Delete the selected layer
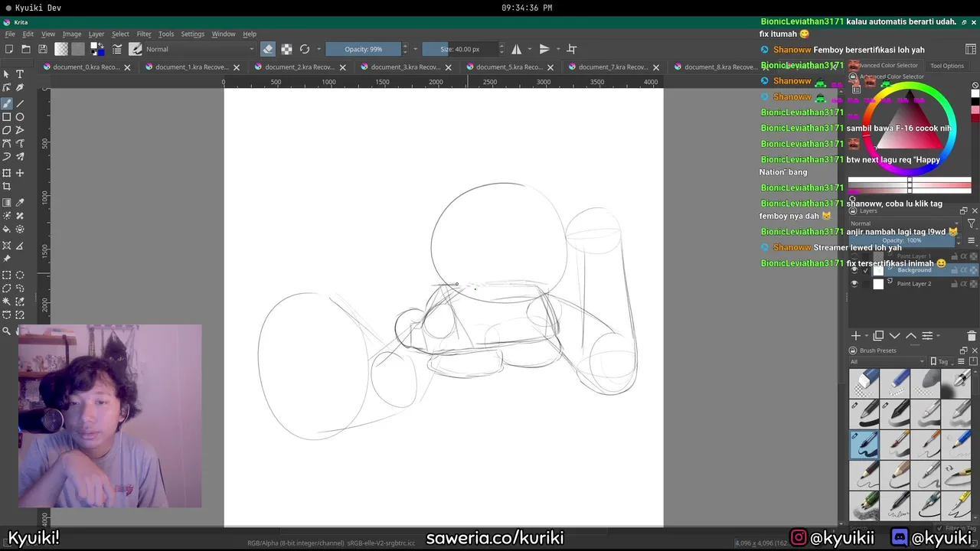Viewport: 980px width, 551px height. pos(972,336)
